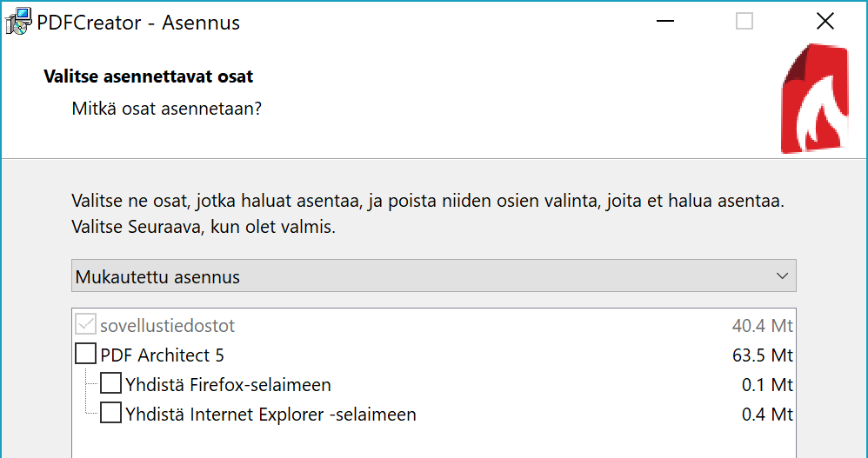Image resolution: width=868 pixels, height=458 pixels.
Task: Close the PDFCreator Asennus window
Action: tap(825, 22)
